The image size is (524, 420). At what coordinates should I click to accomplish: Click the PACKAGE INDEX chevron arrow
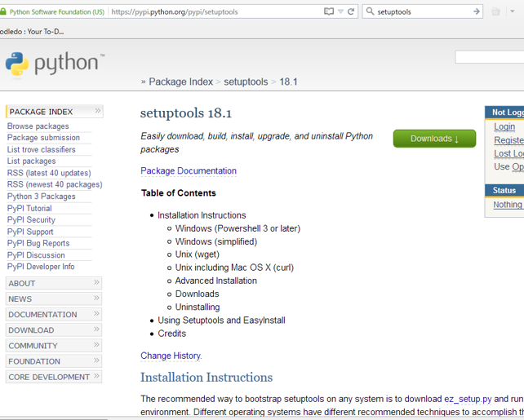pos(98,111)
